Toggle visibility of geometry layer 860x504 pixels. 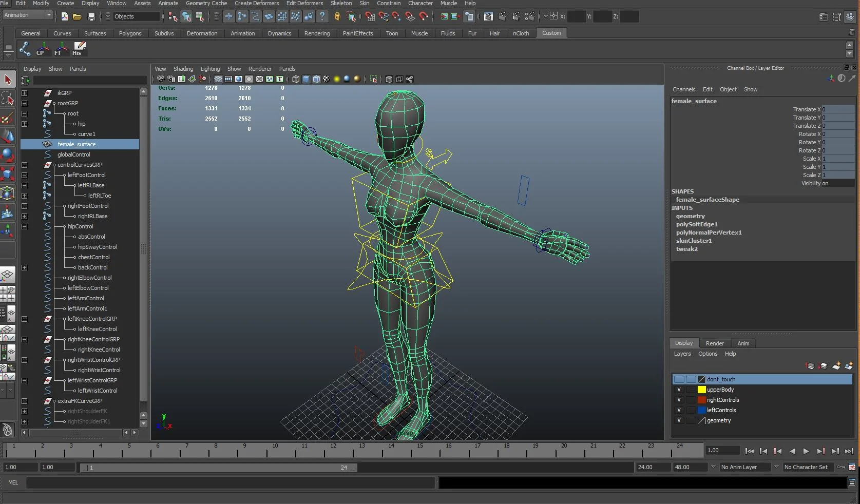(679, 420)
